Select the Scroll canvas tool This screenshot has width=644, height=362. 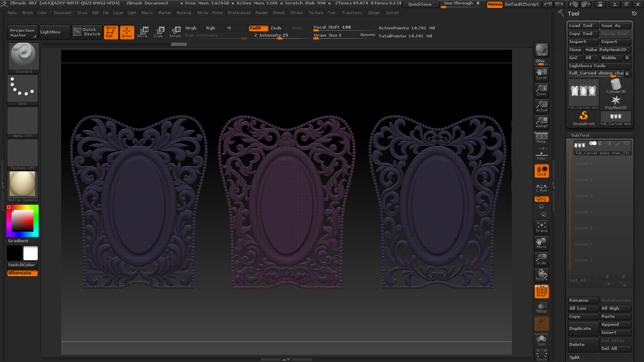pyautogui.click(x=541, y=74)
